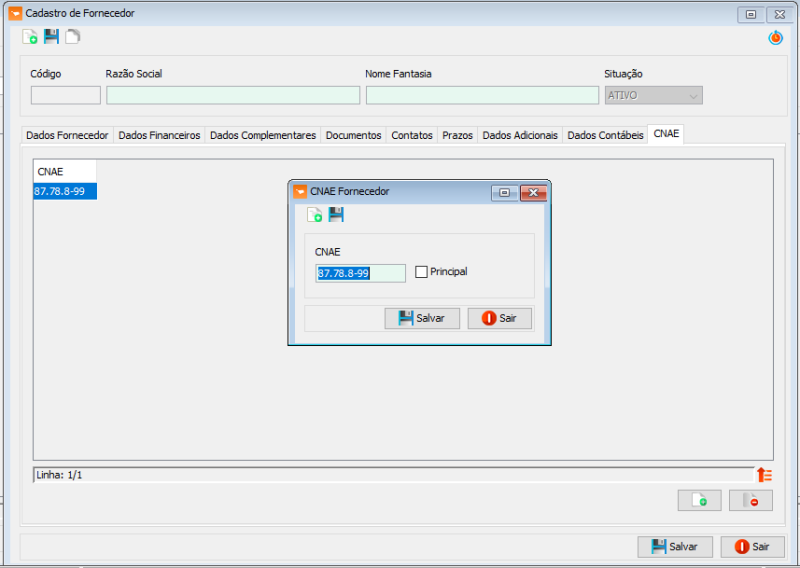Switch to the Prazos tab

[x=457, y=135]
